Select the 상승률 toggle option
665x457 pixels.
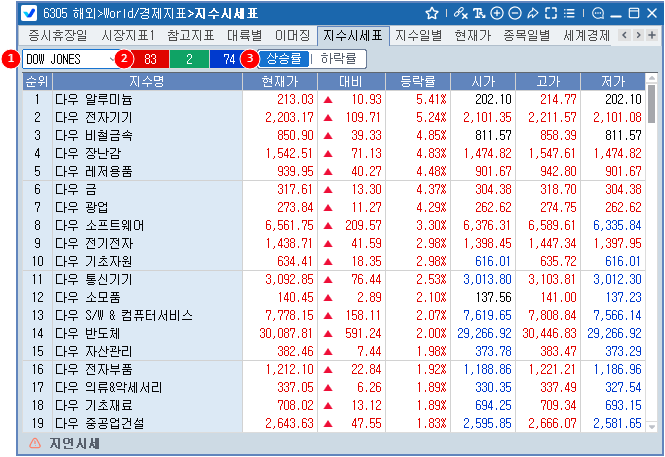pyautogui.click(x=286, y=58)
